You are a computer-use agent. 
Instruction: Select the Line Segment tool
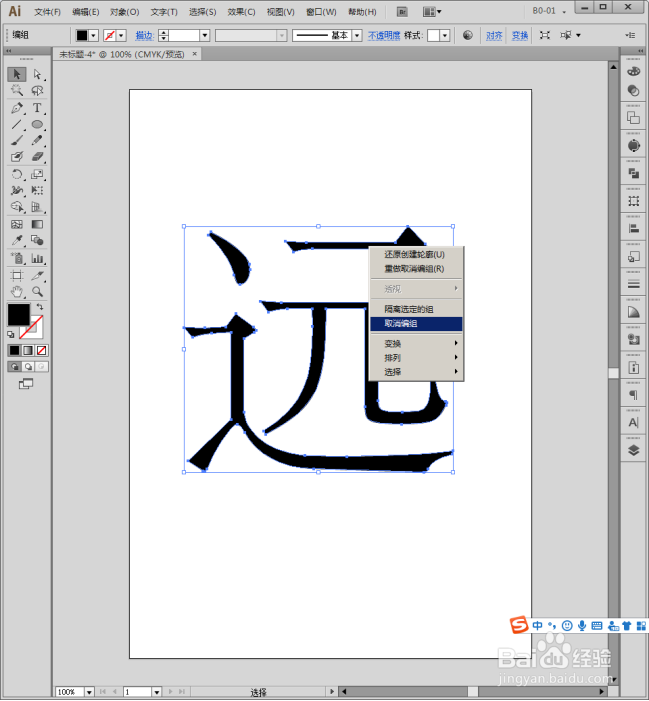coord(17,124)
